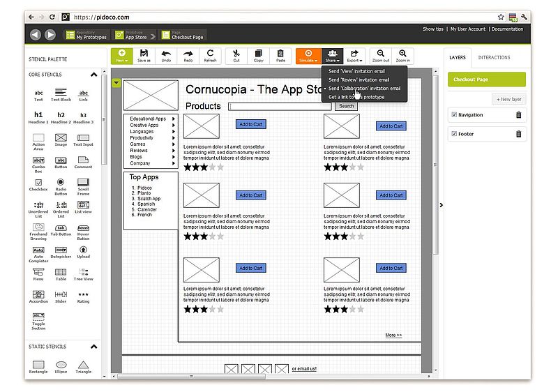The width and height of the screenshot is (558, 392).
Task: Delete the Footer layer with trash icon
Action: 518,134
